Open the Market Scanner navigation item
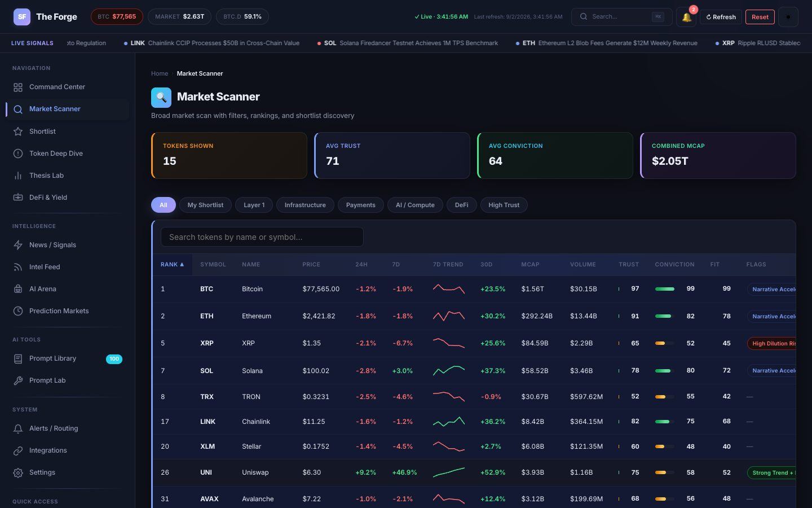The image size is (812, 508). point(68,110)
